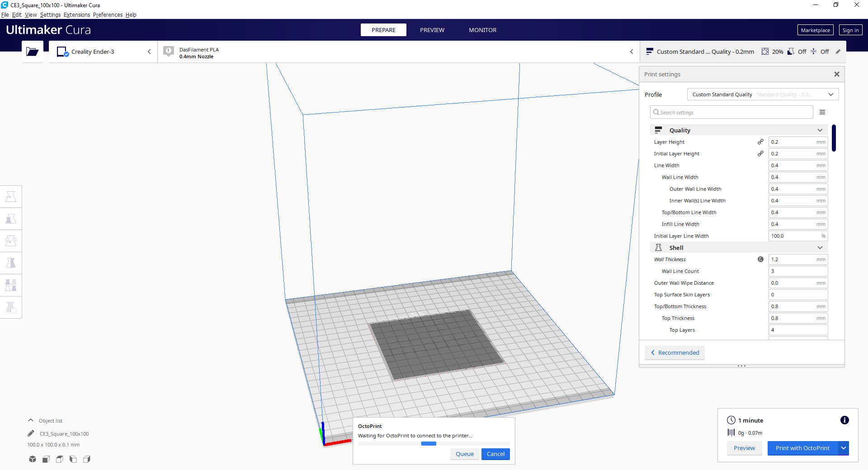Click the extruder 1 nozzle icon
868x470 pixels.
169,52
